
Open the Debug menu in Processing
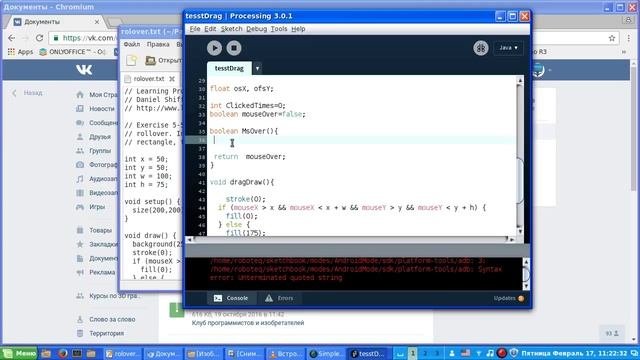256,29
